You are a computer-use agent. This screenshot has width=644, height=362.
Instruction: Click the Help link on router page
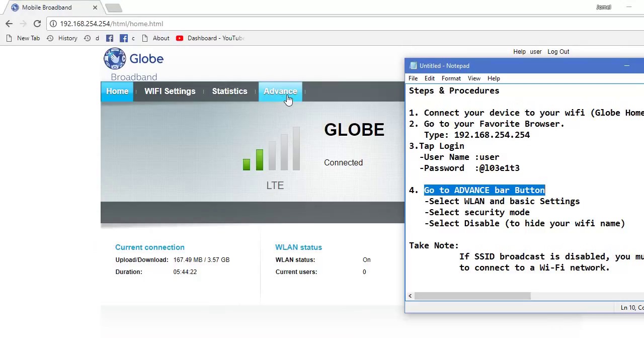tap(519, 52)
